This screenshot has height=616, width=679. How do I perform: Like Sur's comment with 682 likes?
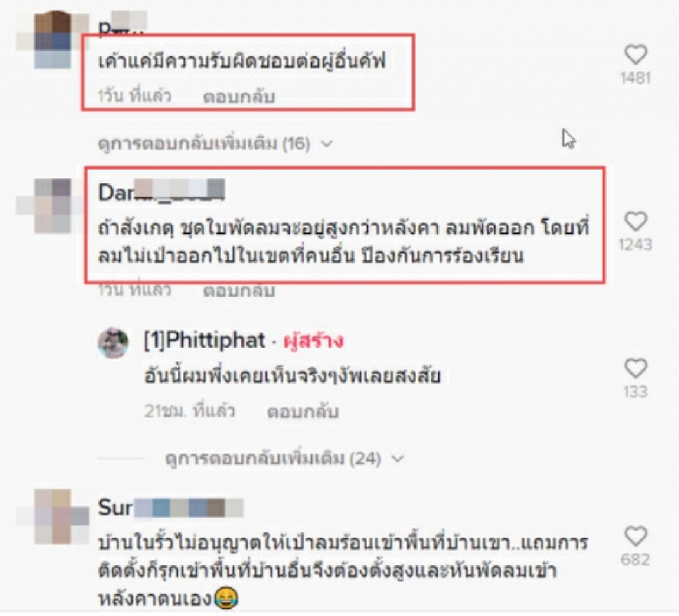(636, 536)
